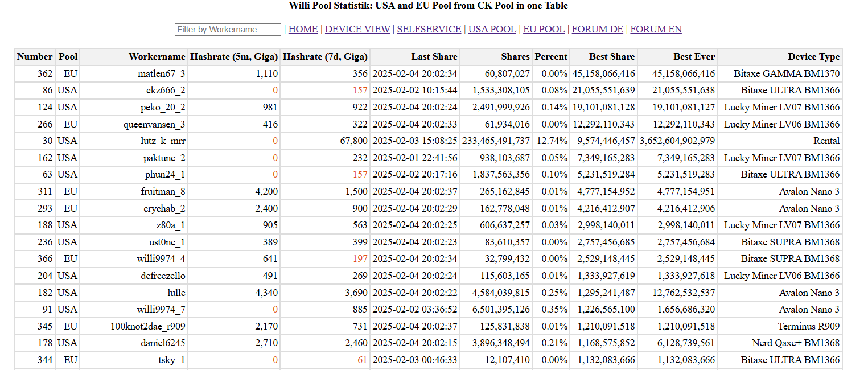
Task: Sort by the Workername column header
Action: pos(134,57)
